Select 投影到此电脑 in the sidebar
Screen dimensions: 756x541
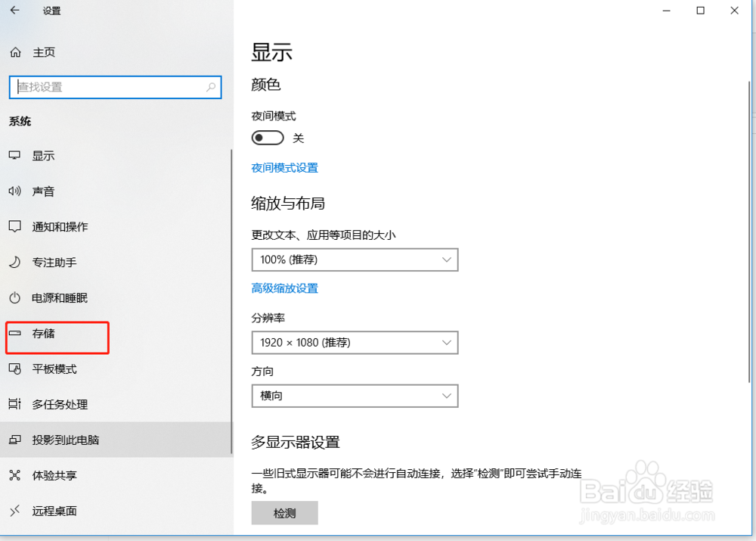coord(14,440)
